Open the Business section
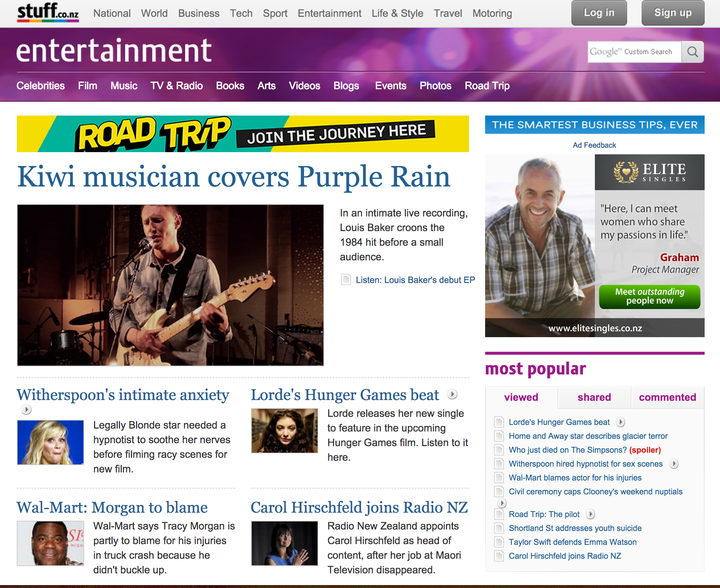Screen dimensions: 720x588 click(x=199, y=13)
